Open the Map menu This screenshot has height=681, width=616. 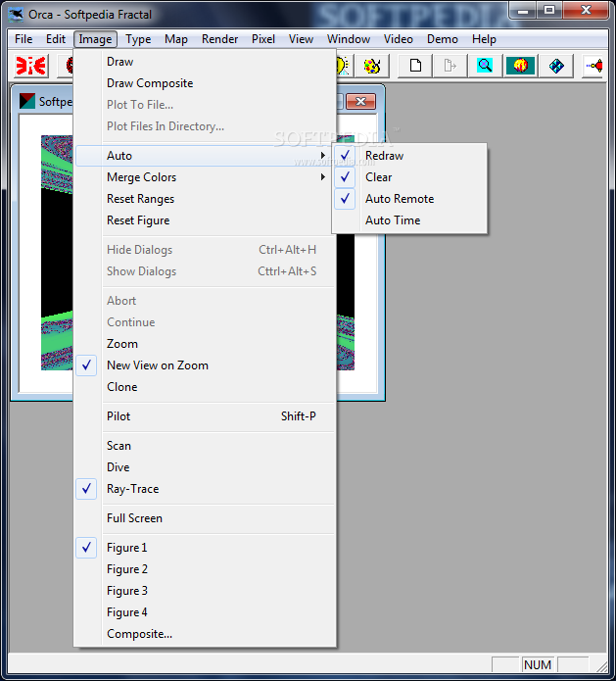point(176,39)
